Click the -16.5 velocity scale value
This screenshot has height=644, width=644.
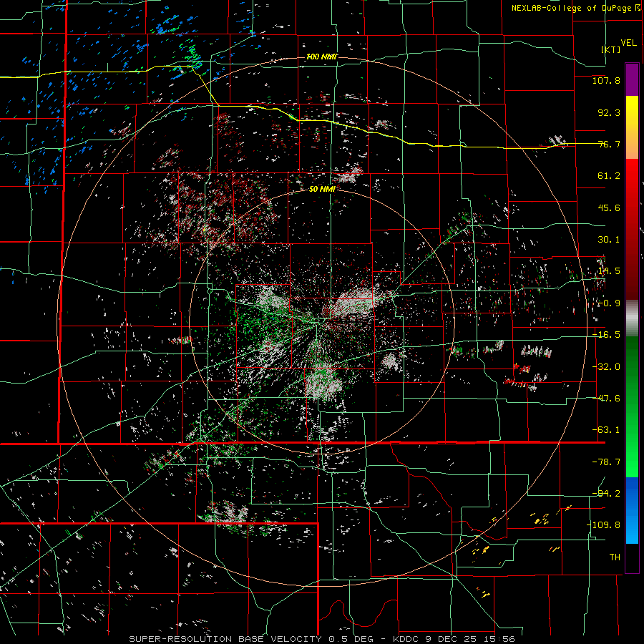point(606,335)
